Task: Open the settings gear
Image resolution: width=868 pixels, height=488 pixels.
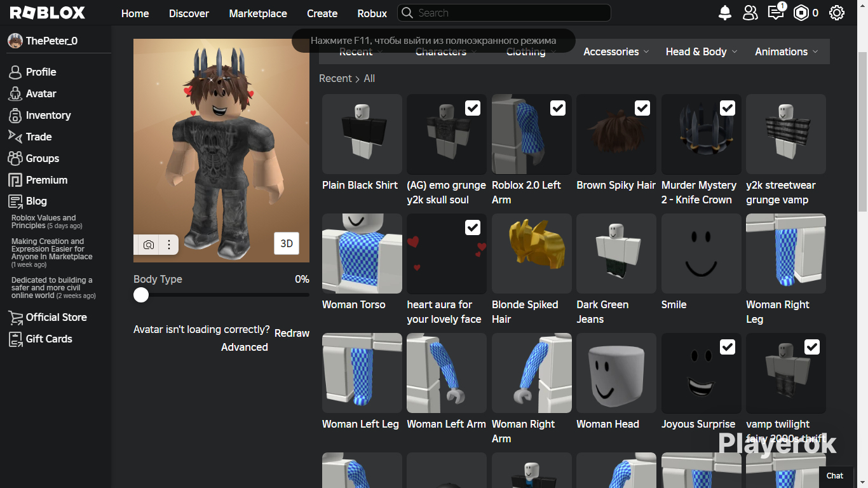Action: pos(837,13)
